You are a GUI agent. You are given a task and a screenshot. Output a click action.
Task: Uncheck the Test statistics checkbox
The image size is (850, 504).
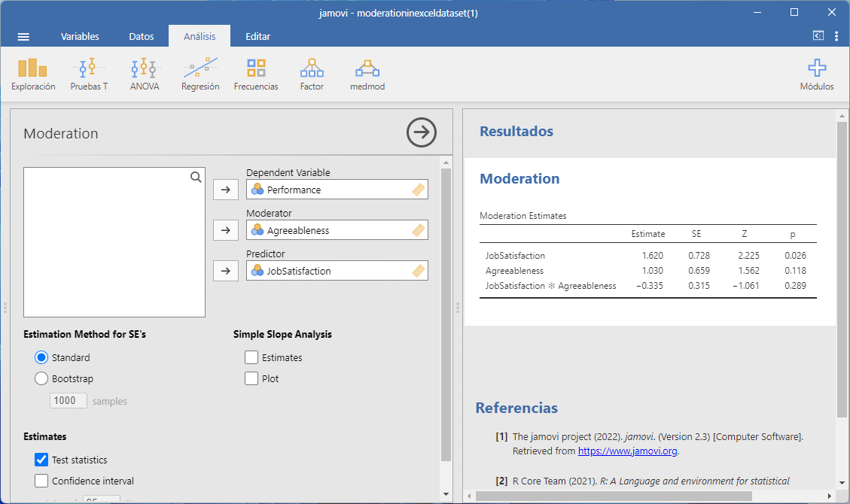coord(41,460)
